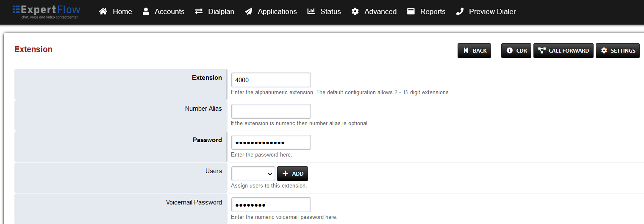Open extension SETTINGS button
This screenshot has height=224, width=644.
coord(617,50)
